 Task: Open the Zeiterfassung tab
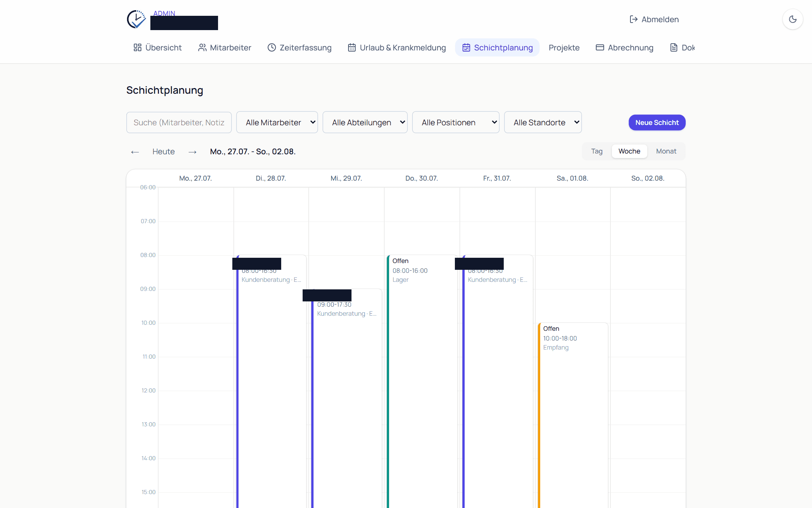tap(300, 47)
